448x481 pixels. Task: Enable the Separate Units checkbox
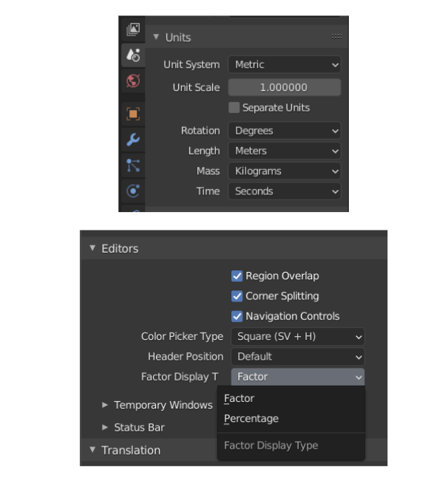(x=234, y=108)
